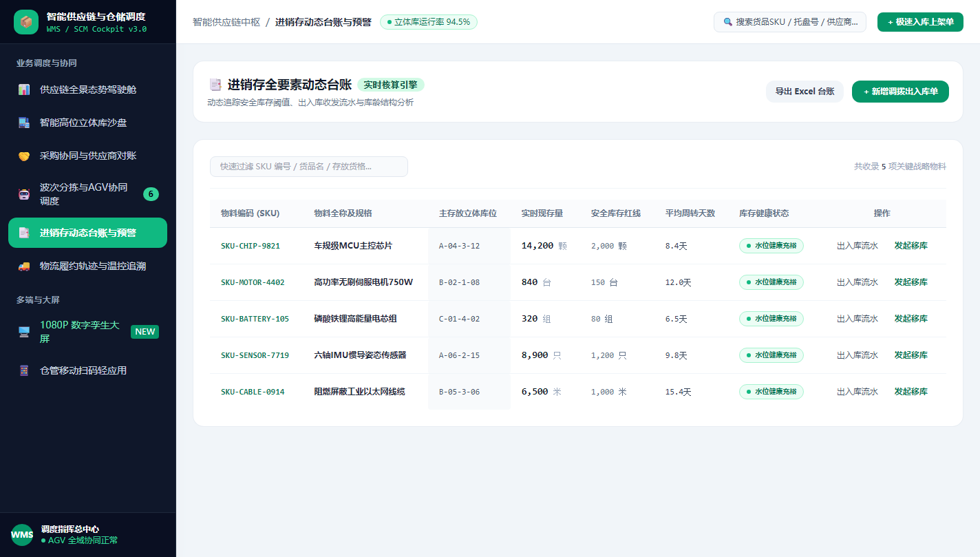
Task: Click the ledger icon beside 进销存动态台账与预警 in the sidebar
Action: point(24,233)
